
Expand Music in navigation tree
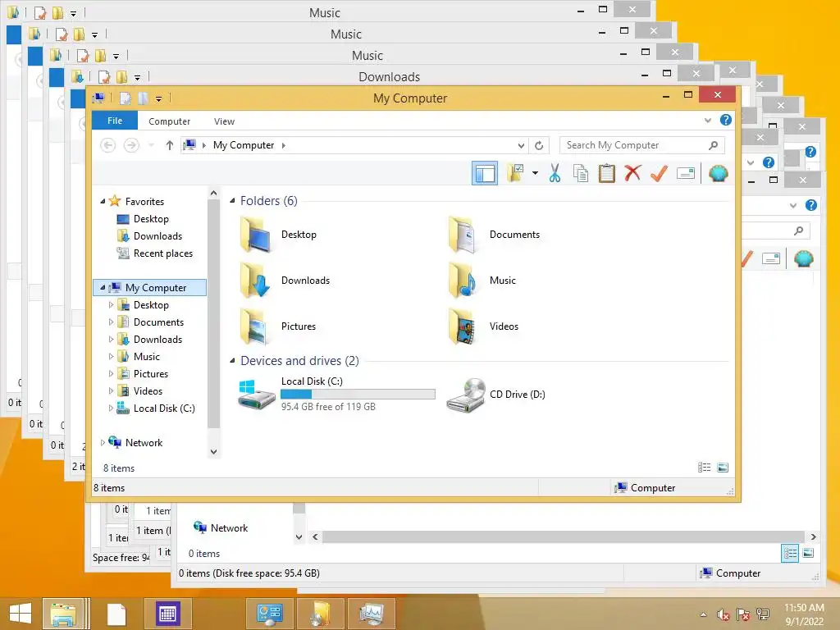(111, 356)
